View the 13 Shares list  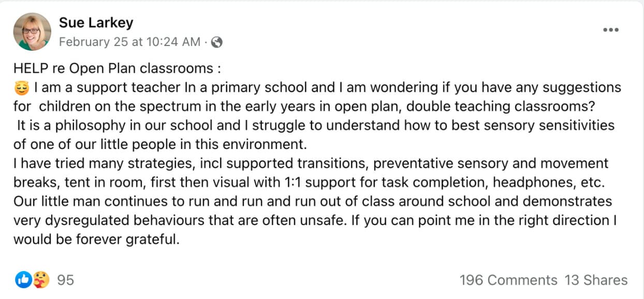[596, 280]
